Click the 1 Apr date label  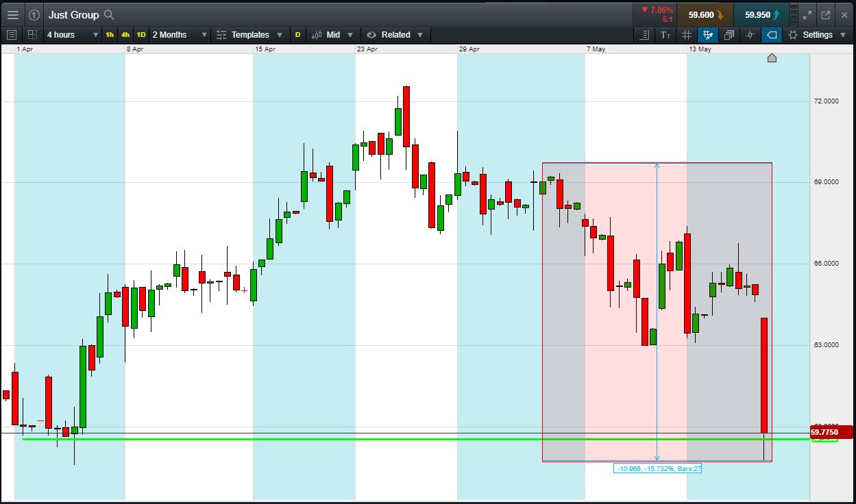point(24,49)
